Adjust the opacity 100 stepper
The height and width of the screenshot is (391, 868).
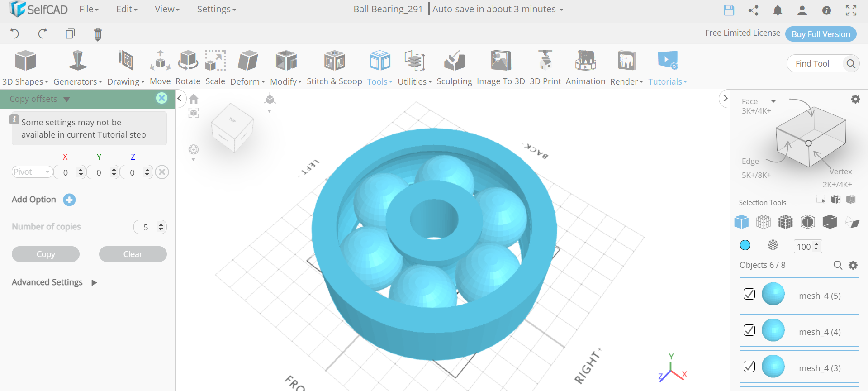816,246
